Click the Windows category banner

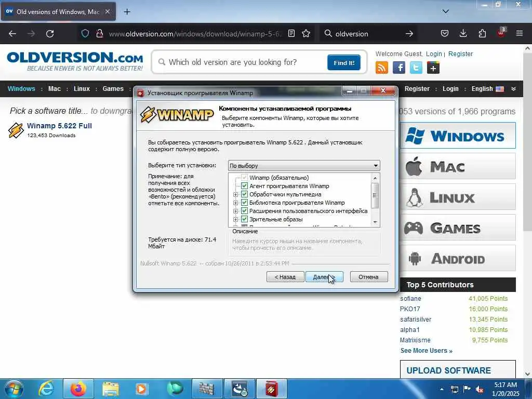click(x=458, y=136)
